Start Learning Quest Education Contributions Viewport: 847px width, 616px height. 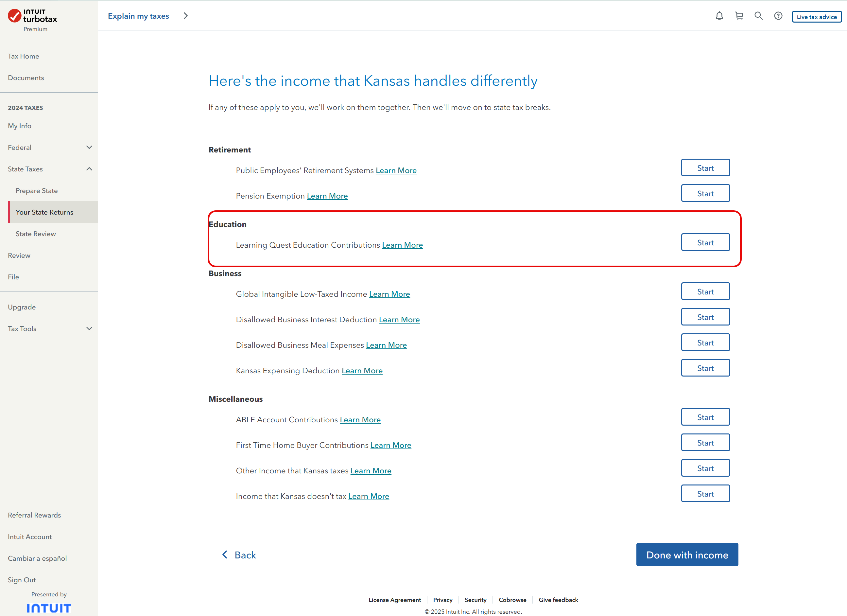[705, 242]
